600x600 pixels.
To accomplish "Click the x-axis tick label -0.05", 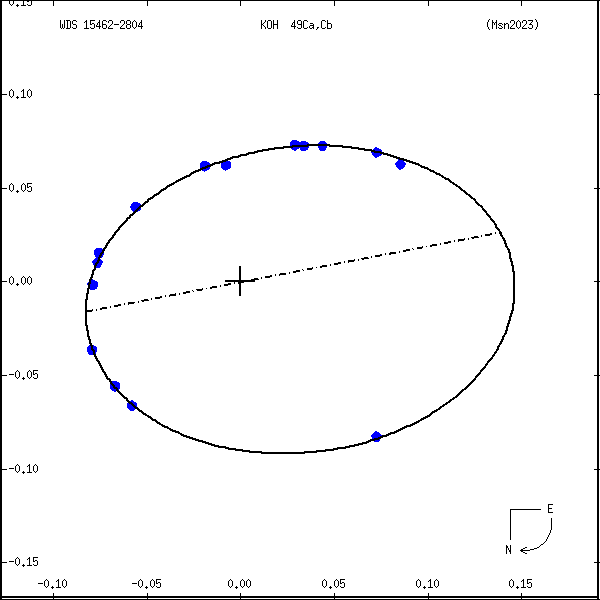I will coord(147,584).
